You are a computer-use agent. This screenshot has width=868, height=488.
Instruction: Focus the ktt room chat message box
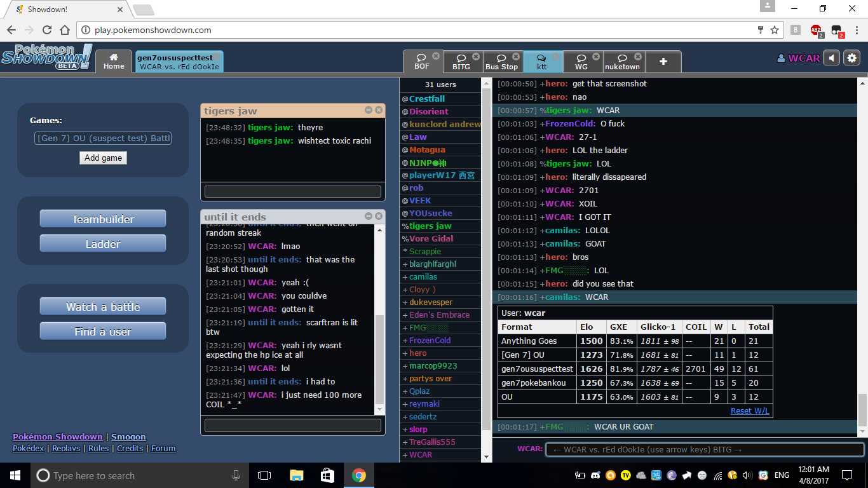click(x=704, y=450)
